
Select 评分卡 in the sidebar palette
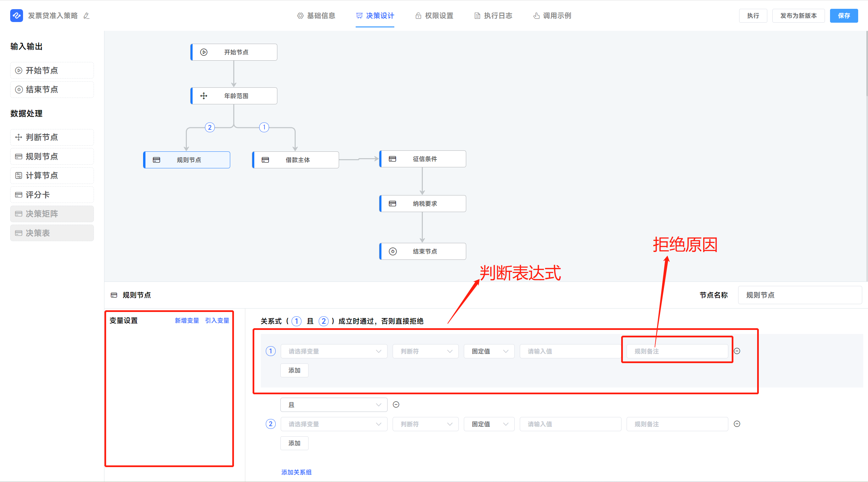(52, 195)
